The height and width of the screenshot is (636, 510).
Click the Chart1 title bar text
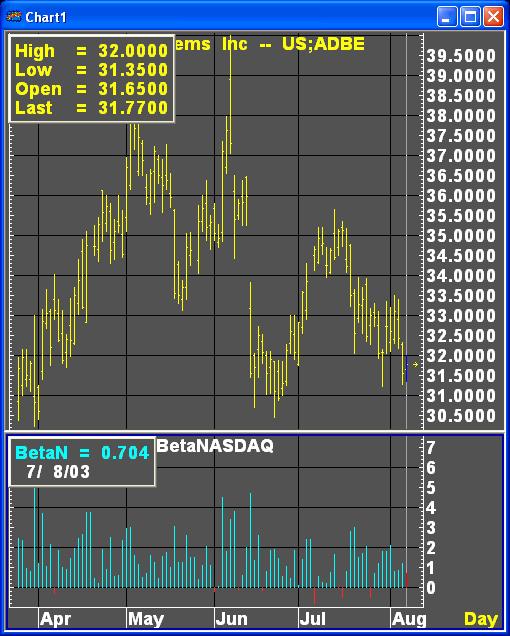45,17
